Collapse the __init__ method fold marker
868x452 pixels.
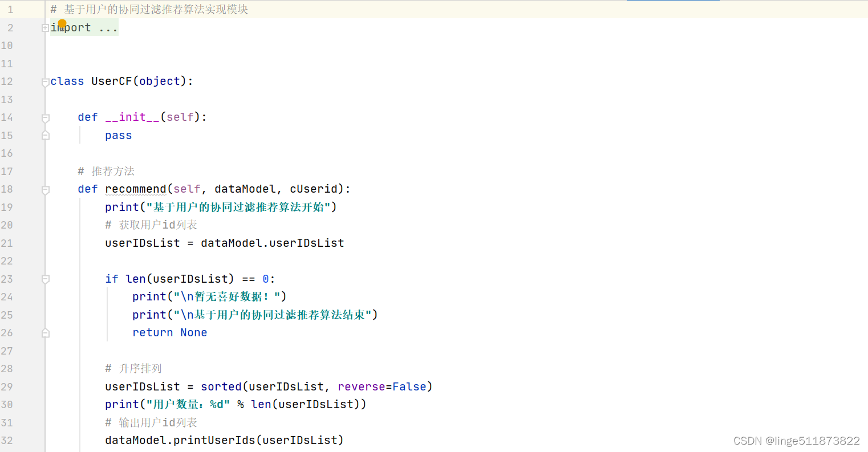46,118
